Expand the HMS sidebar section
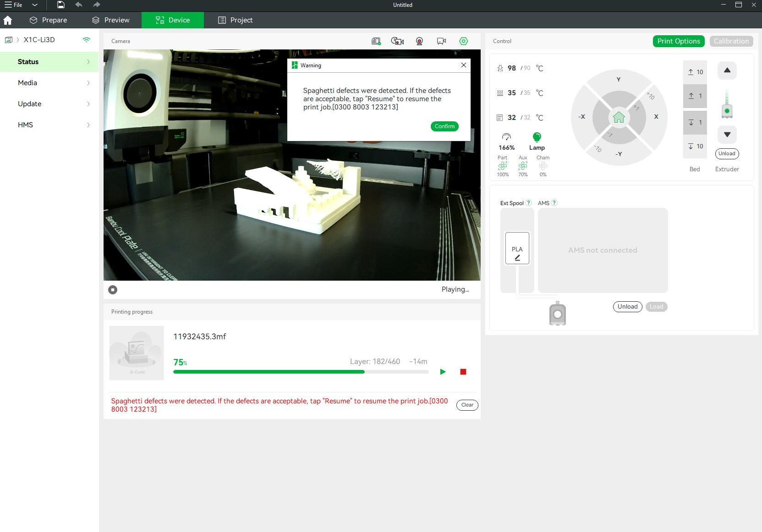 pyautogui.click(x=49, y=125)
